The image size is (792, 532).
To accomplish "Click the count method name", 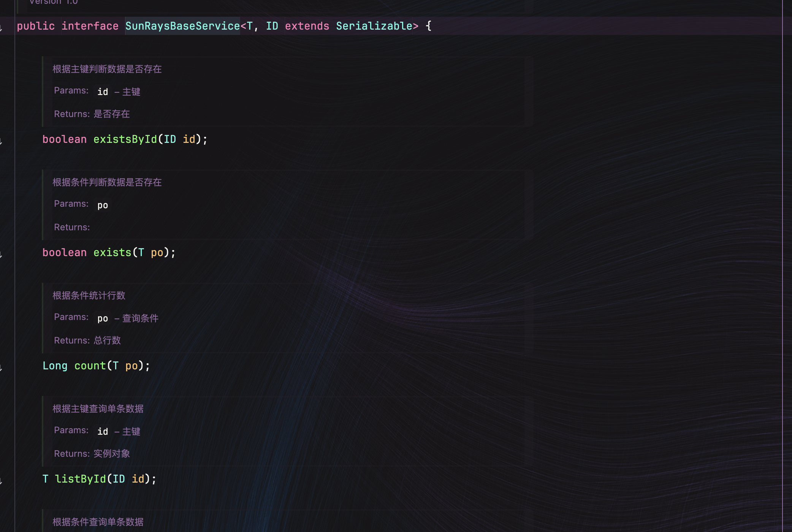I will pyautogui.click(x=90, y=366).
